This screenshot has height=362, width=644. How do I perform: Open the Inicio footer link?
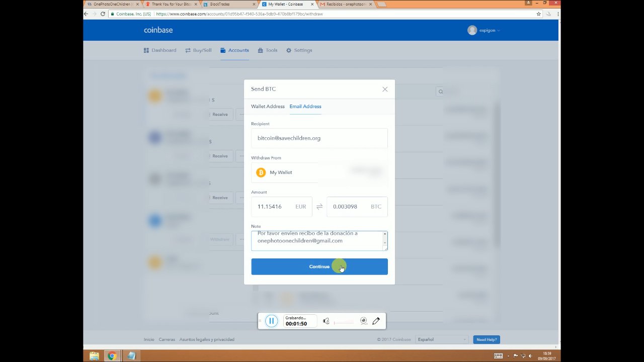point(149,339)
